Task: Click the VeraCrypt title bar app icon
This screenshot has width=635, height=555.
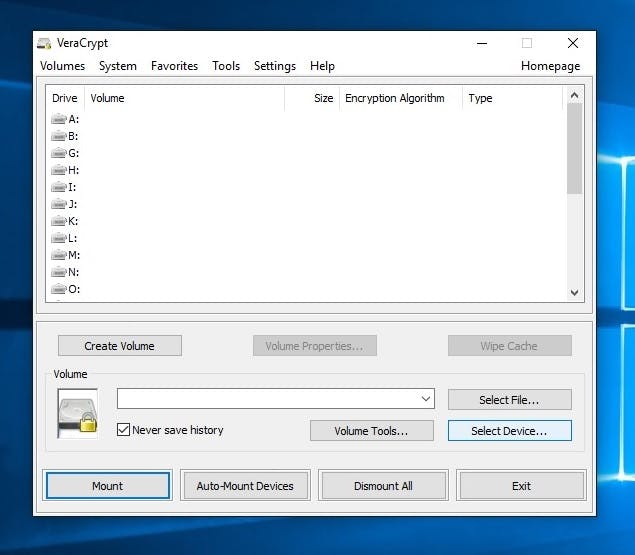Action: tap(44, 43)
